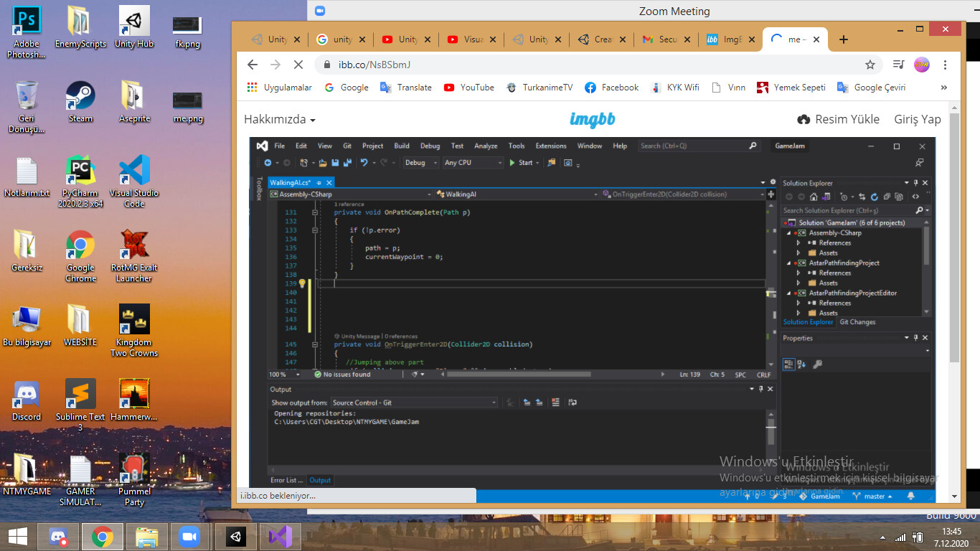The height and width of the screenshot is (551, 980).
Task: Select the fk.png file on desktop
Action: click(187, 32)
